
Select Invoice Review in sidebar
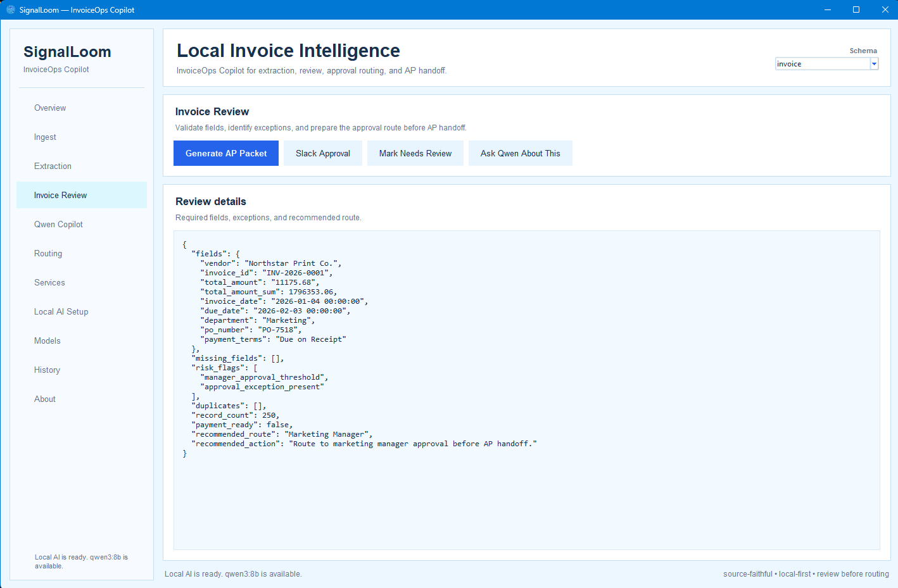(82, 195)
